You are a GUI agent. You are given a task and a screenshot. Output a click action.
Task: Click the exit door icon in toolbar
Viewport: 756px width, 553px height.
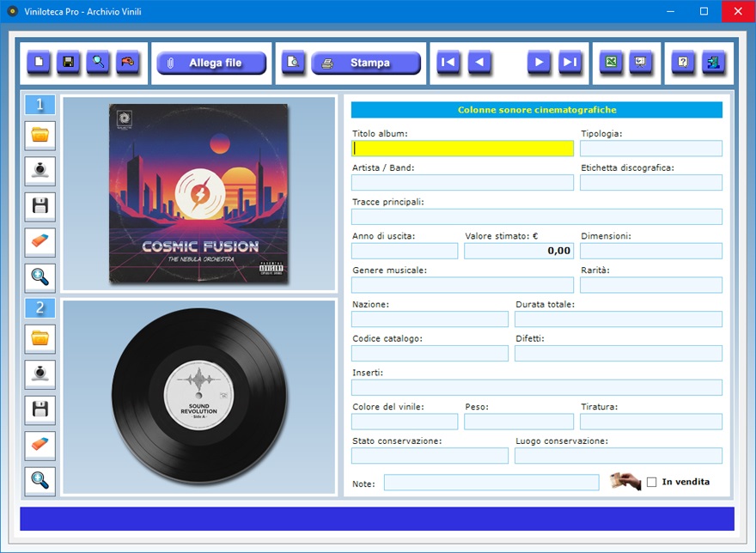click(x=713, y=63)
